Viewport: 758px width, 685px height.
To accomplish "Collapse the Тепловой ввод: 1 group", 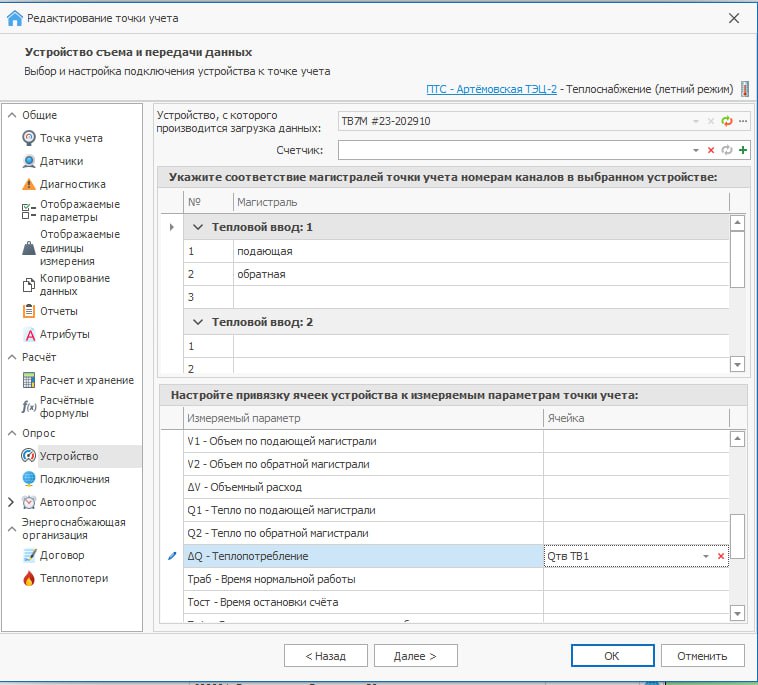I will point(198,227).
